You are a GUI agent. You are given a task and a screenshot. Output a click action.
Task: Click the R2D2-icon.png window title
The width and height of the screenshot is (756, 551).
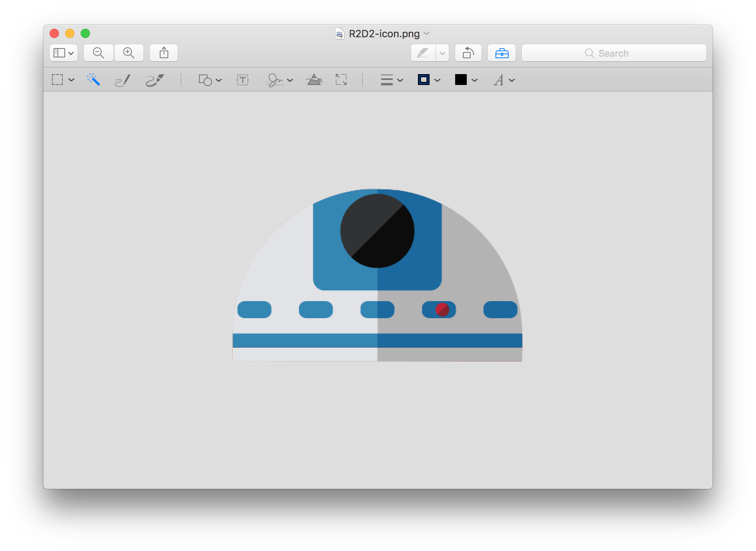(384, 34)
